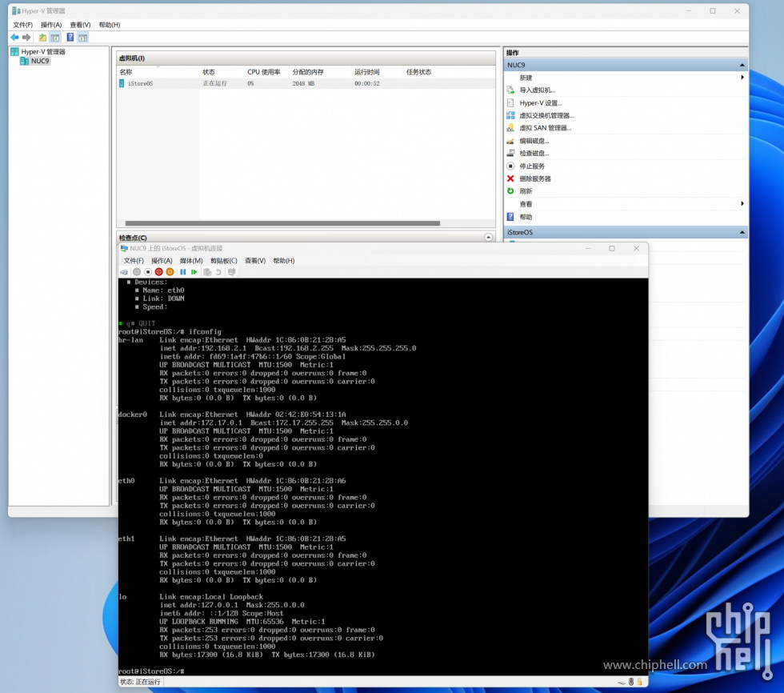Open 文件(F) menu in VM connection window
Image resolution: width=784 pixels, height=693 pixels.
(134, 261)
